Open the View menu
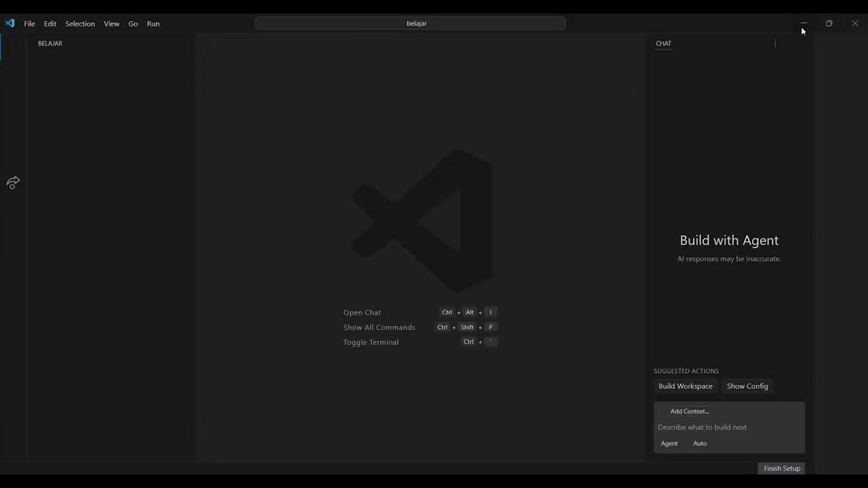 coord(111,24)
